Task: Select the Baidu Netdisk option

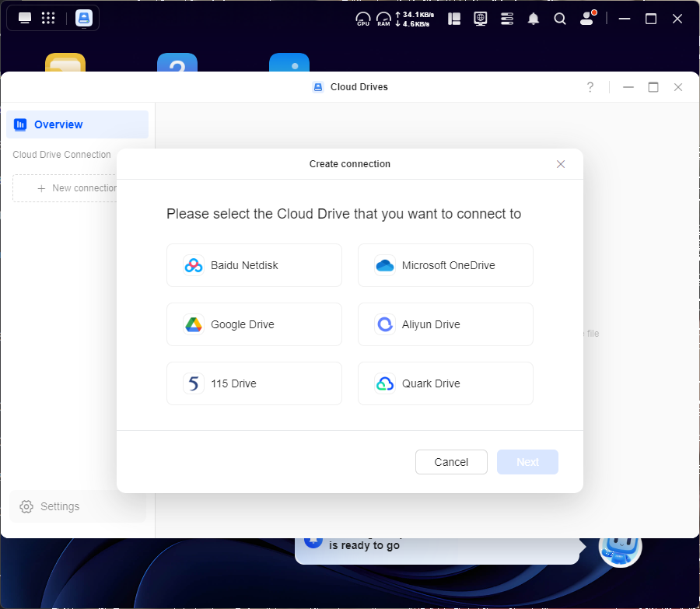Action: pyautogui.click(x=254, y=265)
